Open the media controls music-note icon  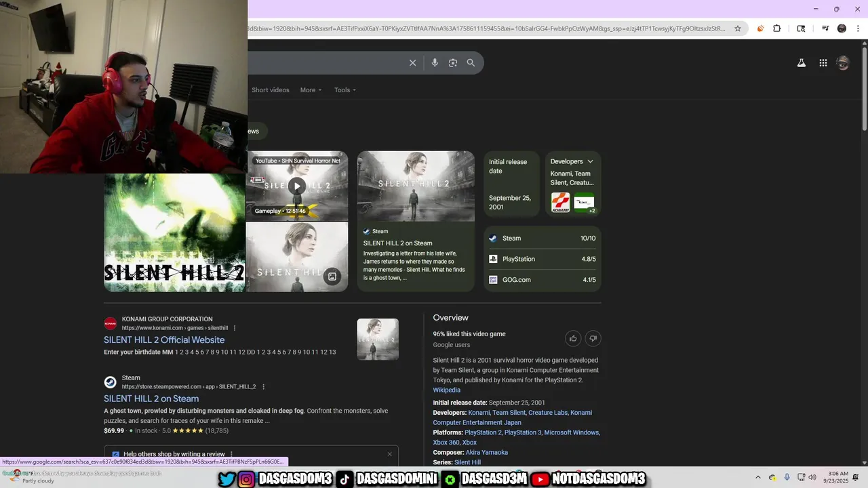(x=825, y=28)
